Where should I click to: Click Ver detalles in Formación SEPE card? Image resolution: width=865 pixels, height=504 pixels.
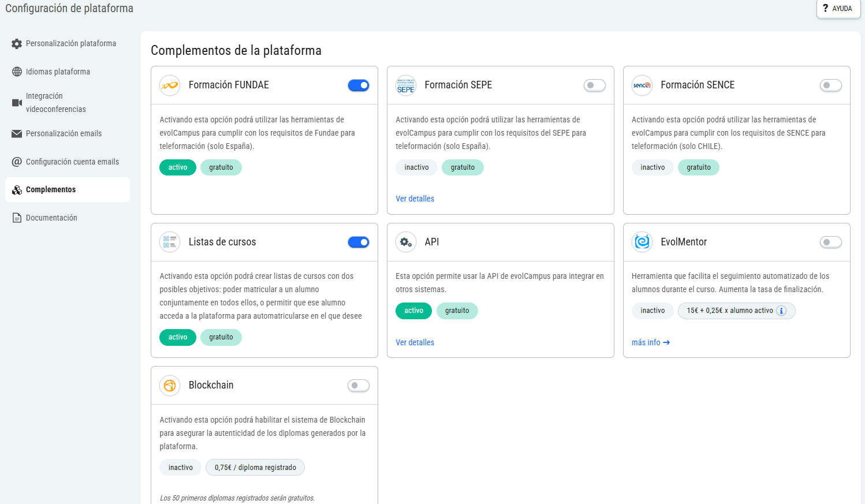coord(415,199)
